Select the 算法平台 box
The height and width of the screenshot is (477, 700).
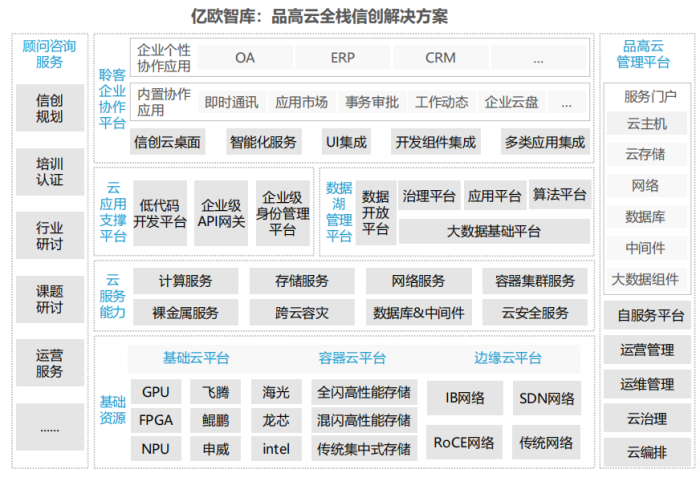[559, 195]
